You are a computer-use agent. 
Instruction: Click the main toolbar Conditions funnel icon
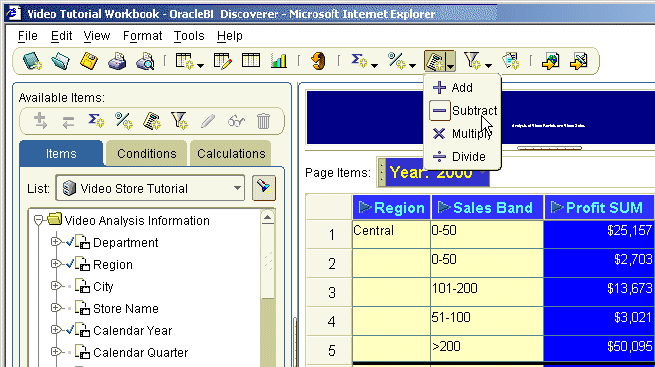[x=472, y=61]
